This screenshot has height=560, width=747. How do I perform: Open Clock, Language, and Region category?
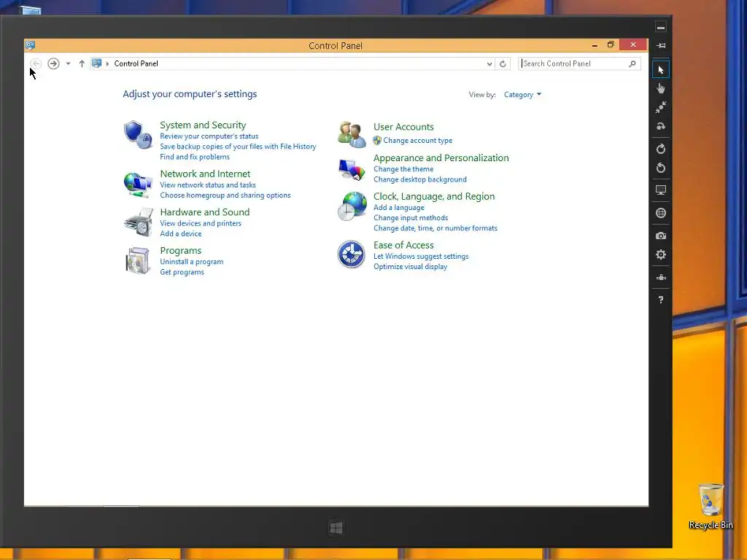coord(434,196)
